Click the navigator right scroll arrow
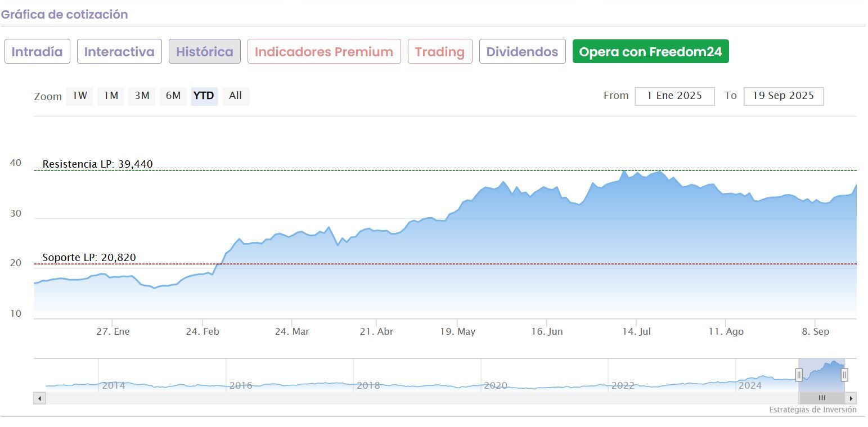This screenshot has width=868, height=427. click(851, 398)
